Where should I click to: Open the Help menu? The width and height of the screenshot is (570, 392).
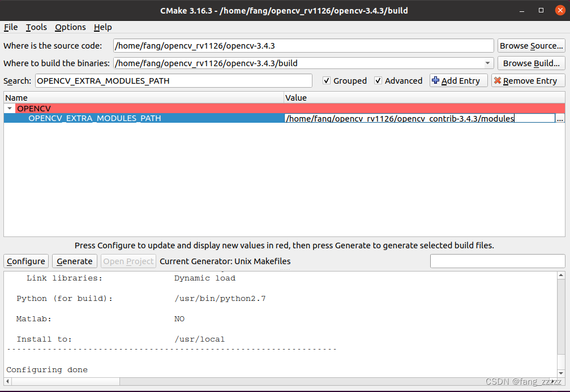coord(102,27)
